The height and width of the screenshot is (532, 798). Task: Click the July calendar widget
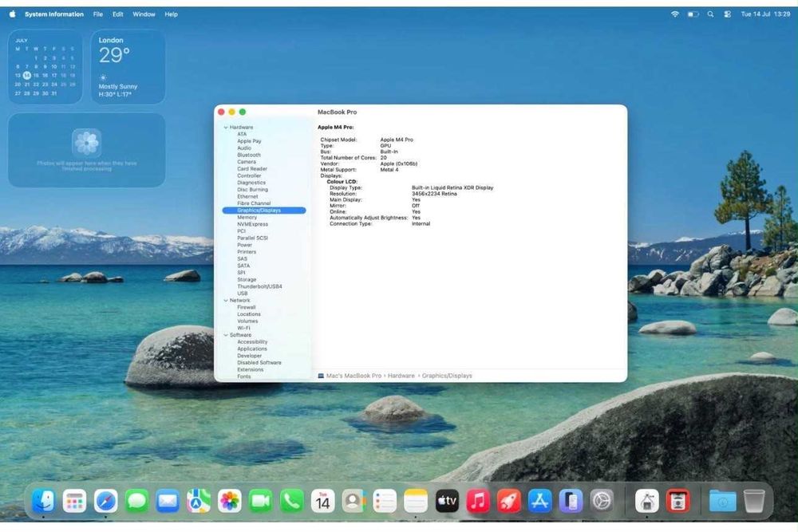click(45, 67)
